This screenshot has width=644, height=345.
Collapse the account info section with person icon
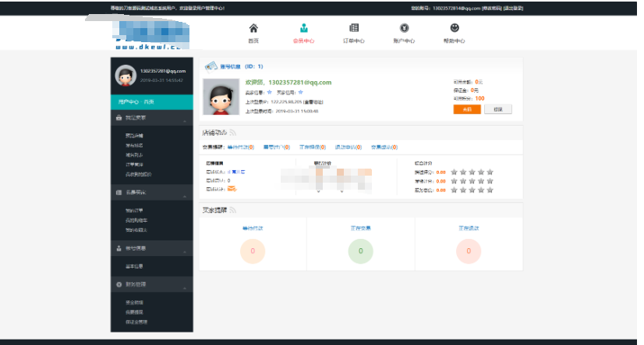point(185,252)
